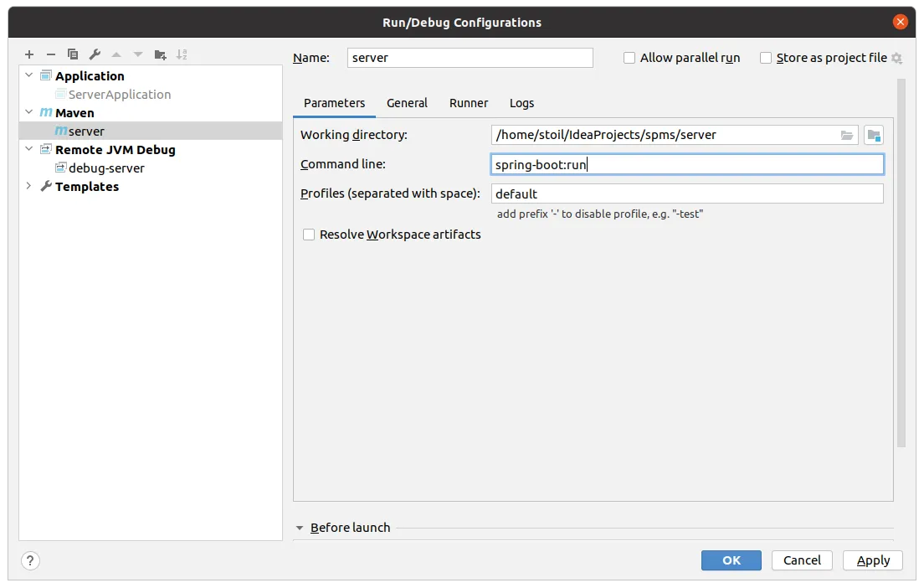Click the Move into new folder icon
This screenshot has width=924, height=588.
click(161, 54)
